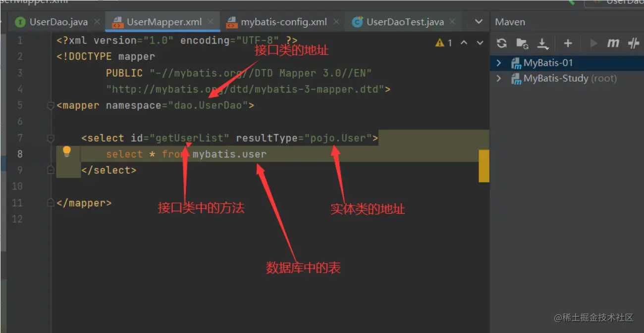Click the getUserList id value
This screenshot has width=644, height=333.
tap(190, 138)
